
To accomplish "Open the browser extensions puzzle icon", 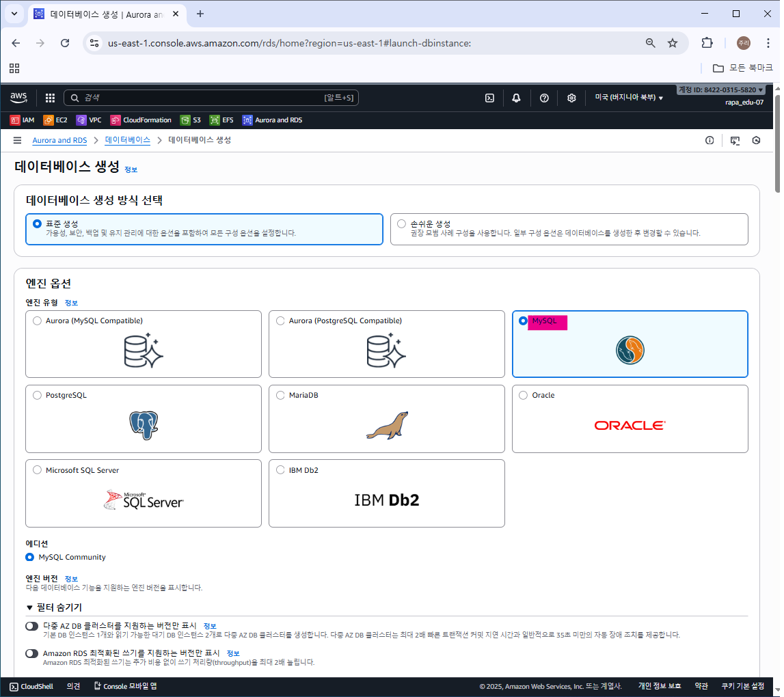I will point(707,43).
